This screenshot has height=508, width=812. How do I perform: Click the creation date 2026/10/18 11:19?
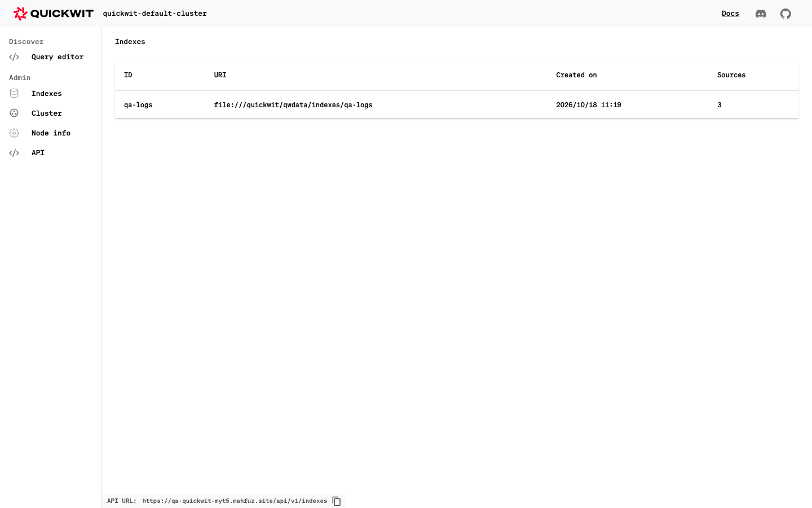point(589,105)
